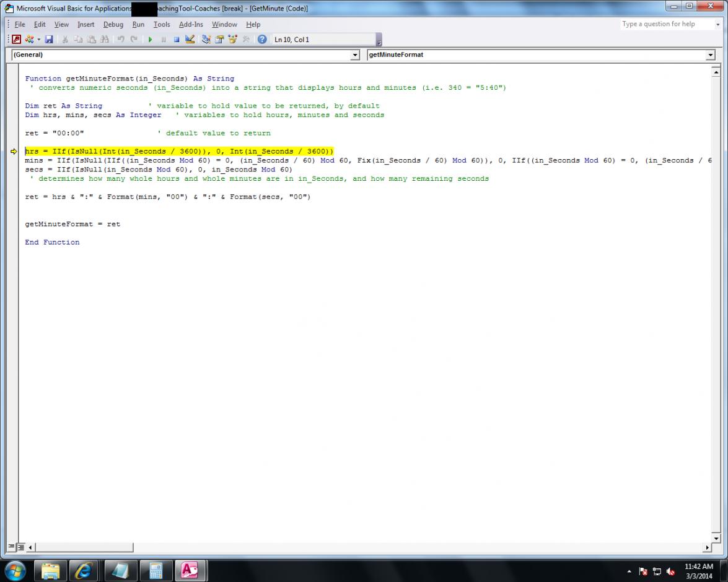Open Find with the binoculars icon
Viewport: 728px width, 582px height.
[x=105, y=40]
